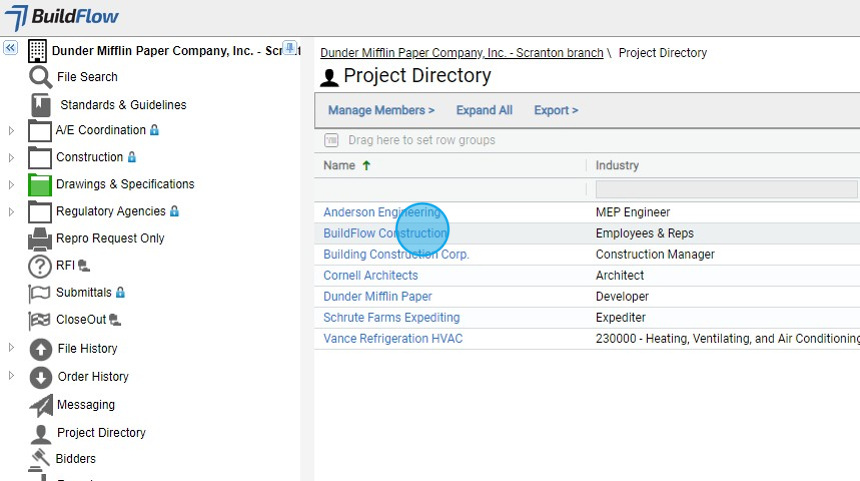The height and width of the screenshot is (481, 860).
Task: Click Dunder Mifflin breadcrumb link
Action: (462, 53)
